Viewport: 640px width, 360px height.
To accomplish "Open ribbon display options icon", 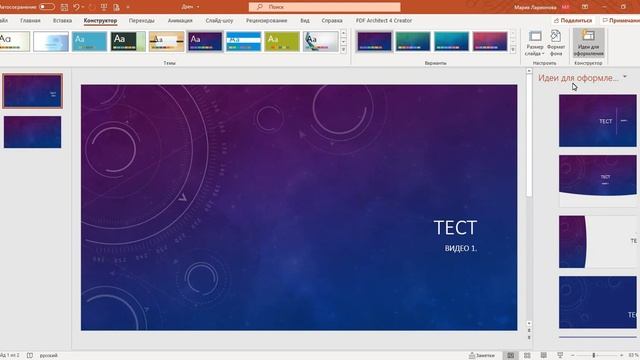I will [585, 7].
